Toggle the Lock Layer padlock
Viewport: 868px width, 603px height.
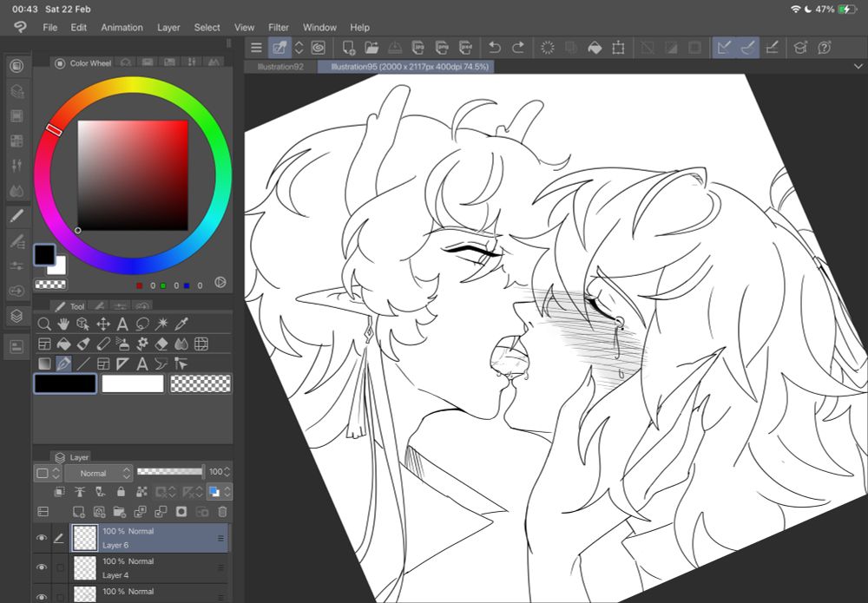pos(121,491)
